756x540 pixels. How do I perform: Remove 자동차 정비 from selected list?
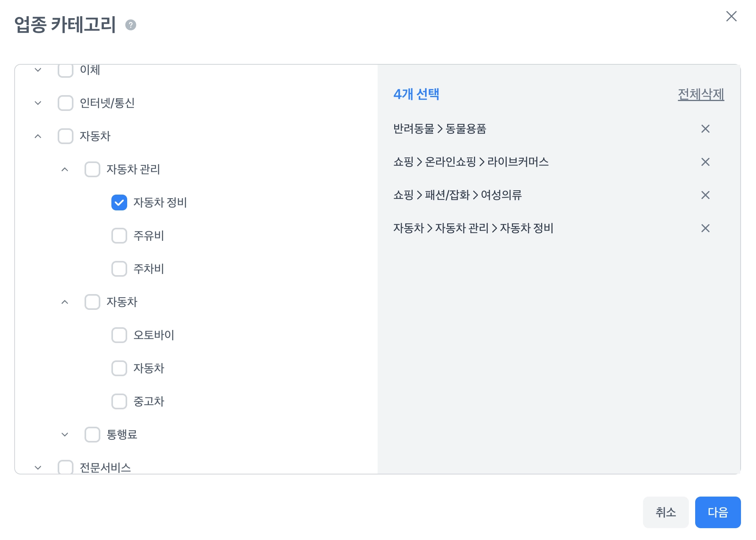click(x=705, y=228)
